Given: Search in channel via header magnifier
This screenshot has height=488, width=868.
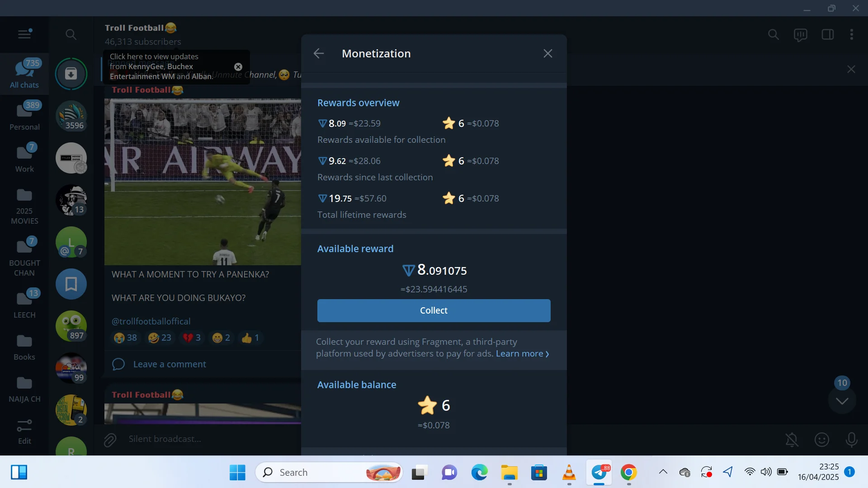Looking at the screenshot, I should [x=774, y=35].
